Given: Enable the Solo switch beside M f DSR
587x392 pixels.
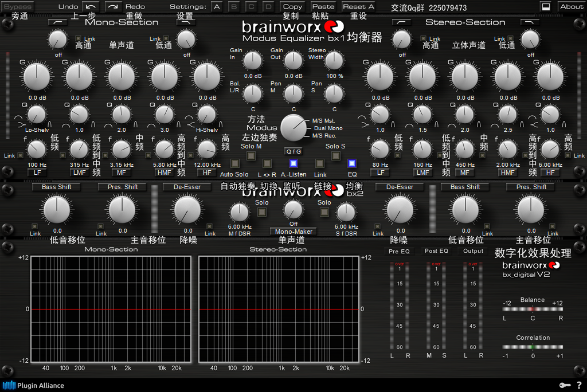Looking at the screenshot, I should pos(262,212).
